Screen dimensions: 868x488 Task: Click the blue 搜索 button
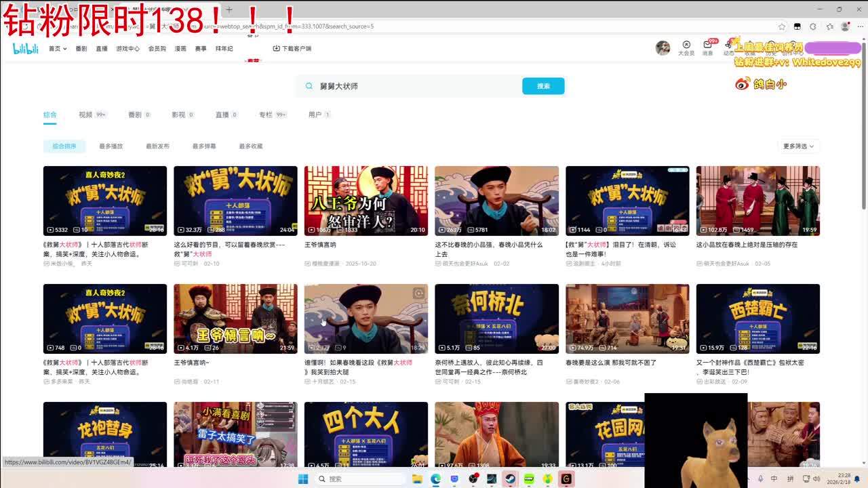pos(543,86)
